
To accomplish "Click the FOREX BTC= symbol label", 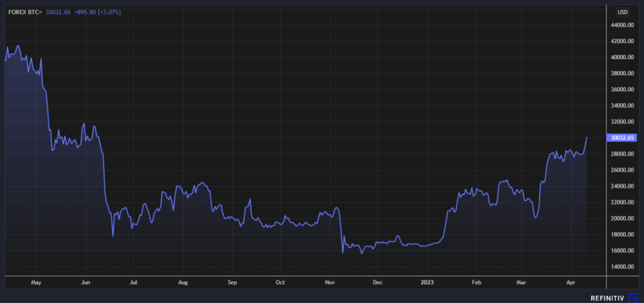I will click(25, 13).
